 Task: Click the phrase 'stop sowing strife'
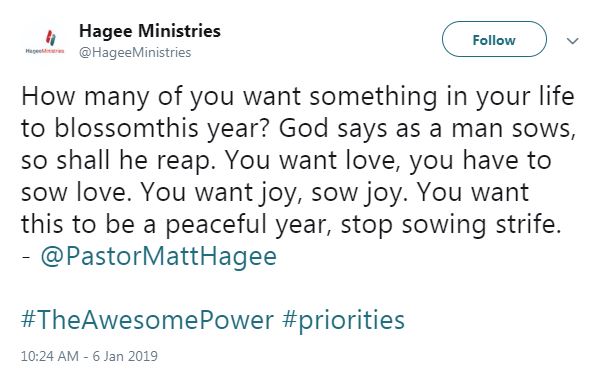(x=451, y=225)
